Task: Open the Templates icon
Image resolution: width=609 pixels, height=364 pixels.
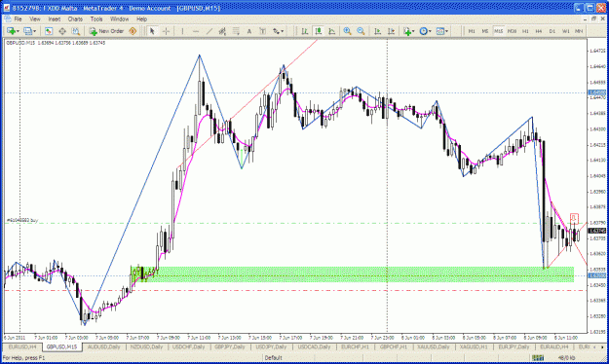Action: click(440, 31)
